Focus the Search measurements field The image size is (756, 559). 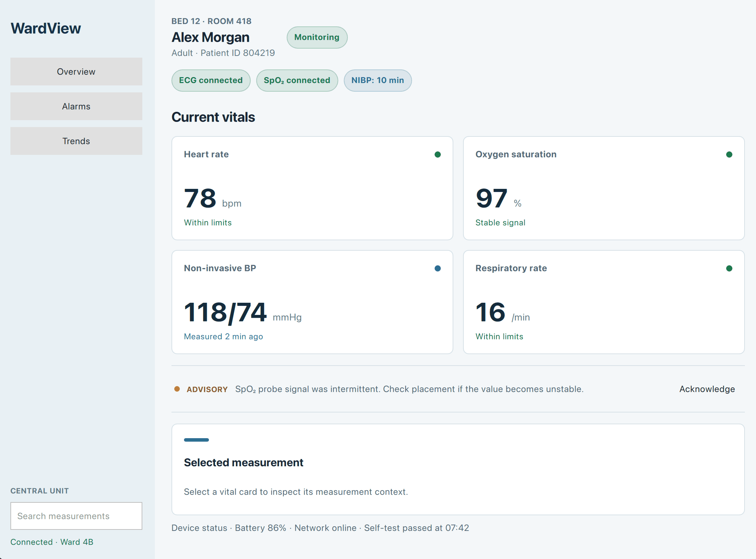[x=76, y=516]
